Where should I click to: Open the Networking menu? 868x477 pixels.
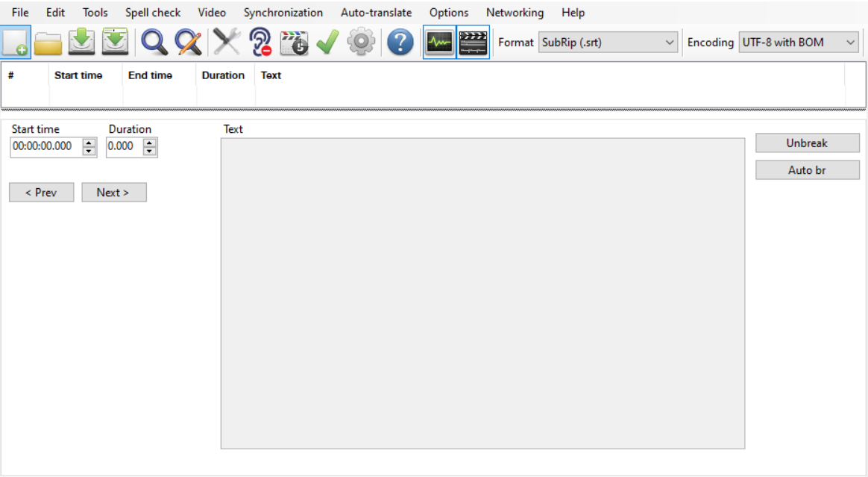click(x=515, y=12)
